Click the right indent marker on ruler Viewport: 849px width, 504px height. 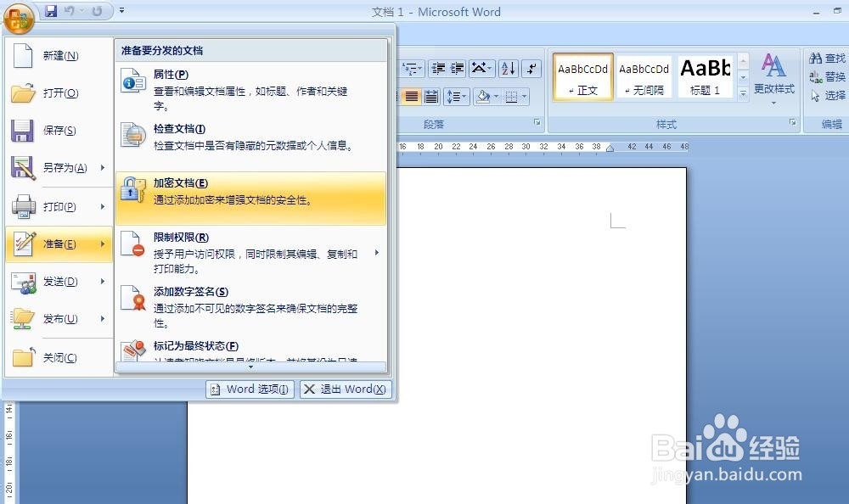(x=610, y=148)
